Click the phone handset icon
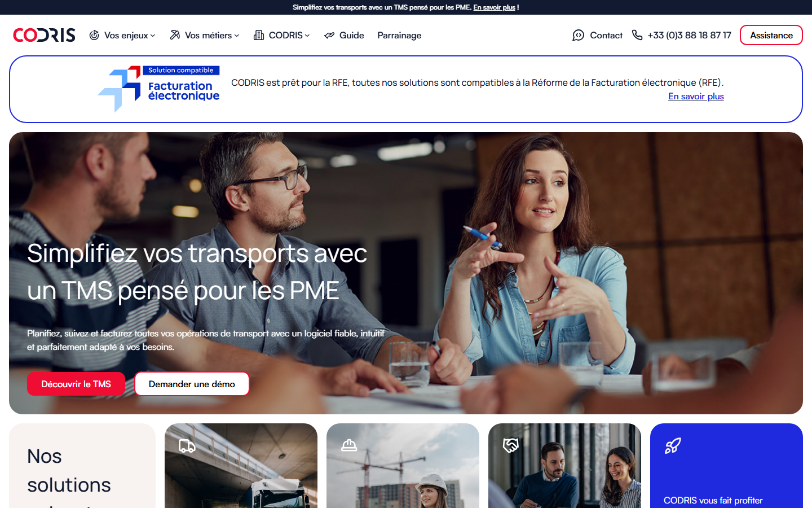This screenshot has width=812, height=508. (x=637, y=35)
